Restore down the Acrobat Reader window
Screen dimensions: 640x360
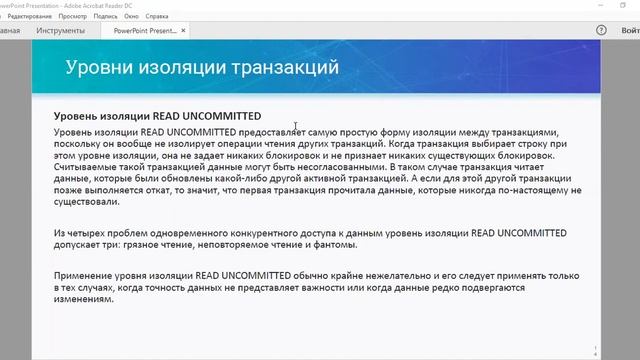coord(623,5)
